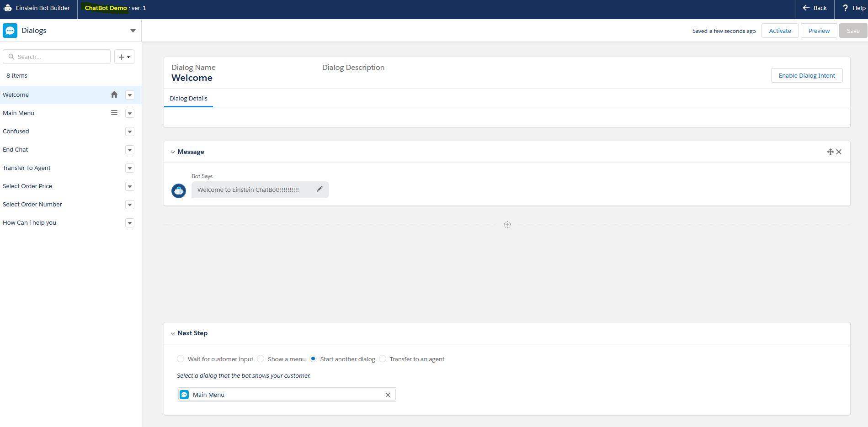Click in the dialog Search field

[x=57, y=57]
